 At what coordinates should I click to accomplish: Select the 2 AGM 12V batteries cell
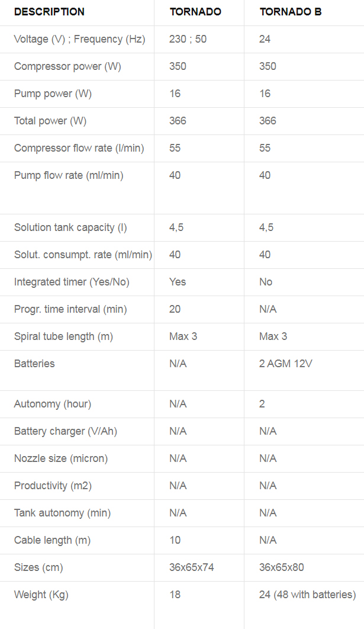click(x=285, y=364)
